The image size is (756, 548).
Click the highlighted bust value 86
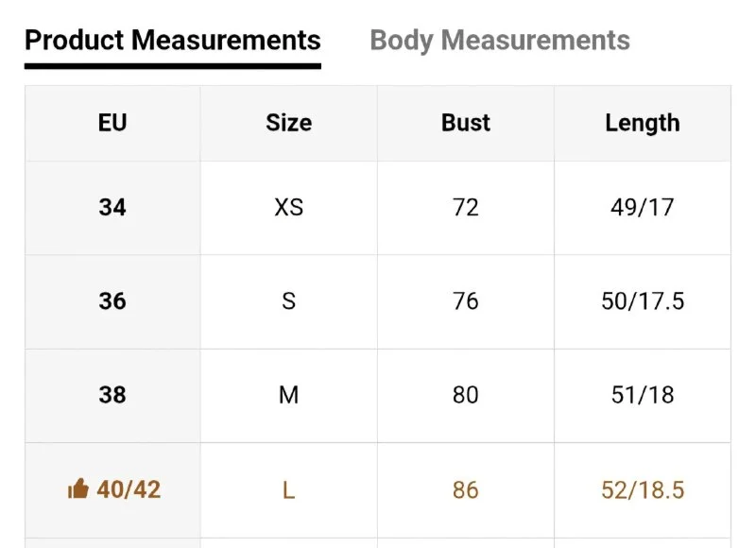[466, 490]
